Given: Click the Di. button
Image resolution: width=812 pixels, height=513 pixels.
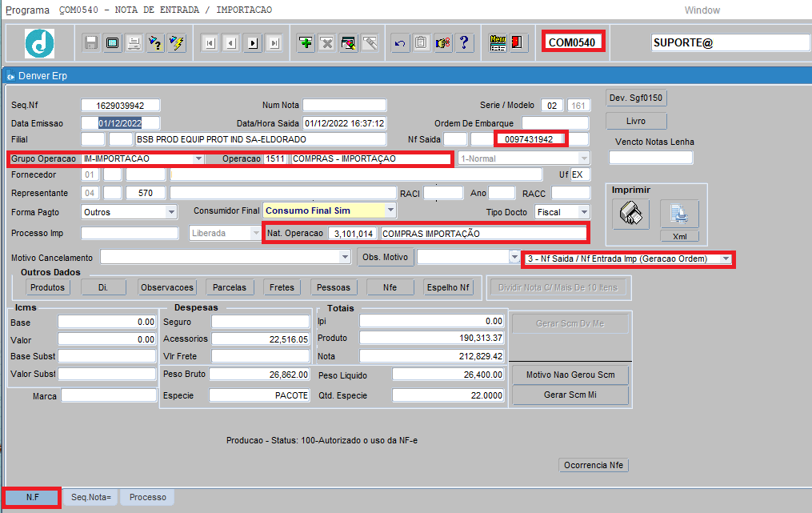Looking at the screenshot, I should (103, 287).
